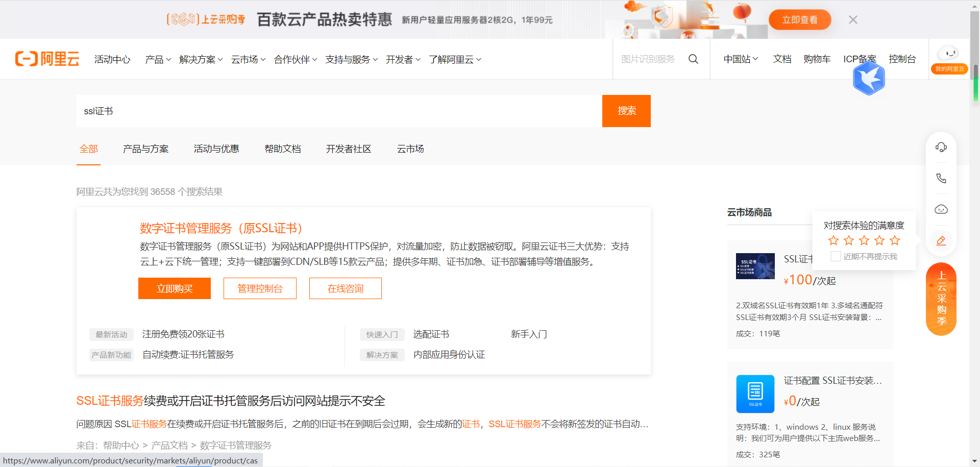This screenshot has height=467, width=980.
Task: Open the 购物车 link
Action: pyautogui.click(x=817, y=59)
